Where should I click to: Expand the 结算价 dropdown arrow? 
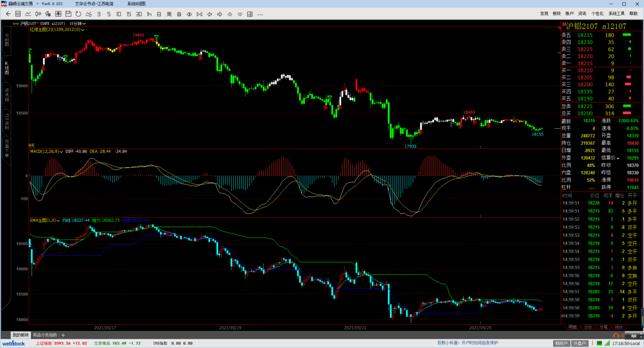point(618,158)
